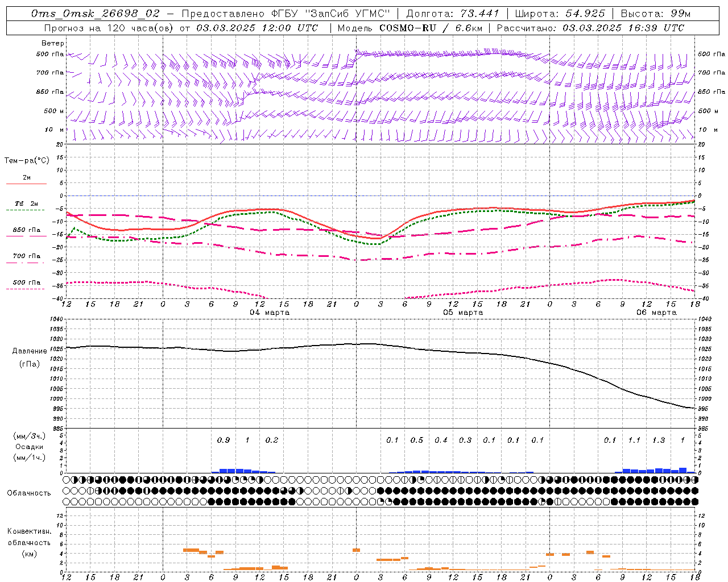This screenshot has height=582, width=728.
Task: Click the Рассчитано: 03.03.2025 16:39 UTC text
Action: click(x=590, y=28)
